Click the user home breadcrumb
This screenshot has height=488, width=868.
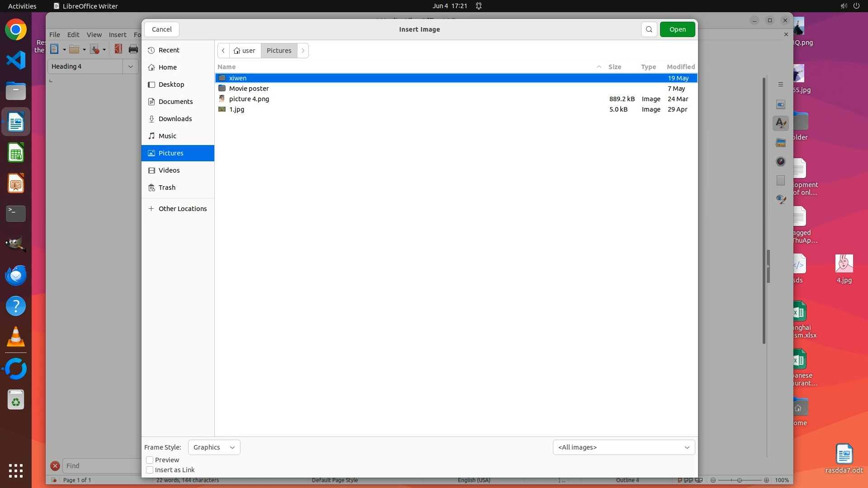tap(245, 51)
